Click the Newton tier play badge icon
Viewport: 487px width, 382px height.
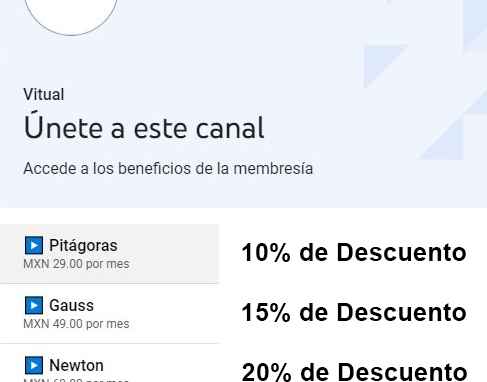[x=34, y=365]
